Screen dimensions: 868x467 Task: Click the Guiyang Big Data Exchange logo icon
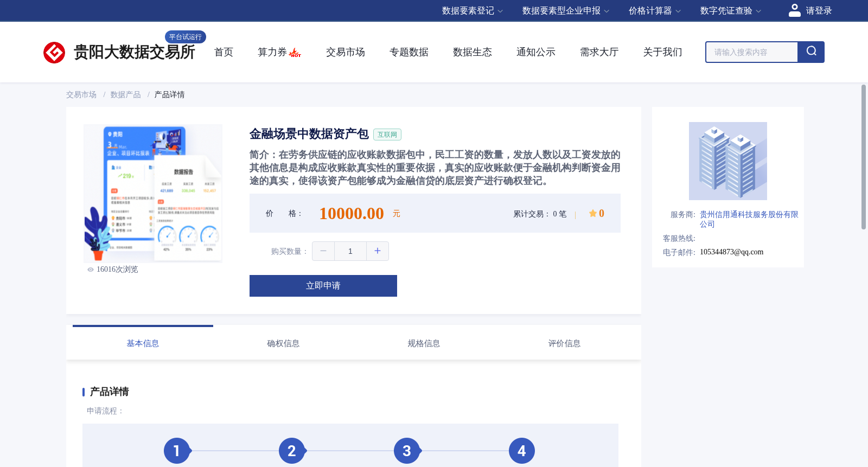click(54, 53)
